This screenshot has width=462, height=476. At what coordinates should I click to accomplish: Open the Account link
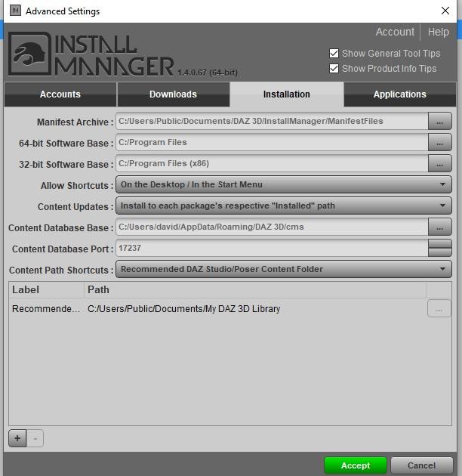395,32
